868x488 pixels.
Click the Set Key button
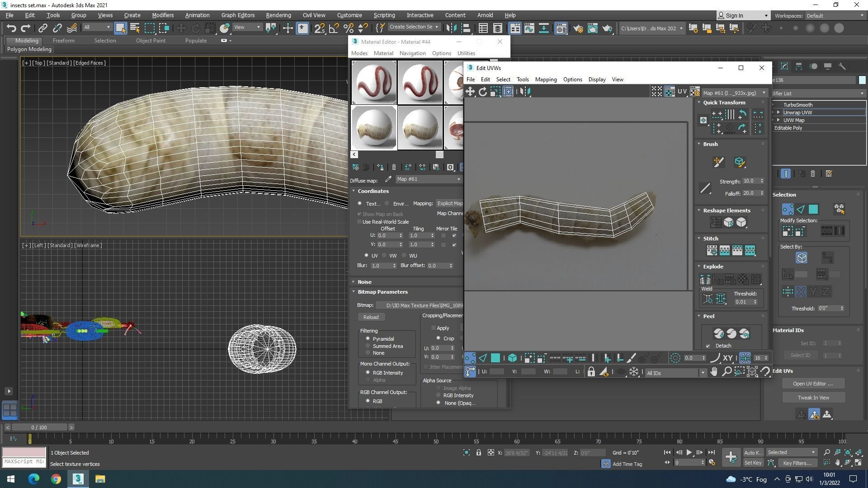click(753, 463)
